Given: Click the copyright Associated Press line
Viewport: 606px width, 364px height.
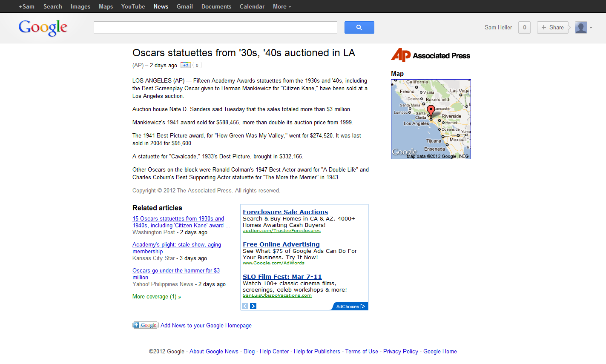Looking at the screenshot, I should pyautogui.click(x=206, y=191).
